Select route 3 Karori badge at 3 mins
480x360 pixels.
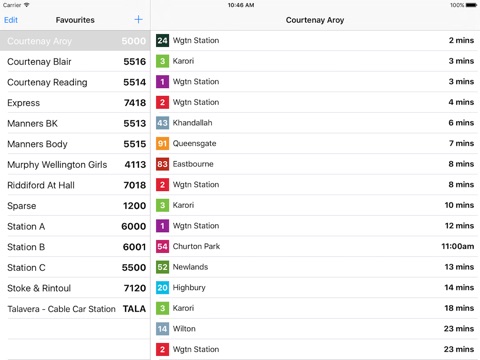point(162,61)
